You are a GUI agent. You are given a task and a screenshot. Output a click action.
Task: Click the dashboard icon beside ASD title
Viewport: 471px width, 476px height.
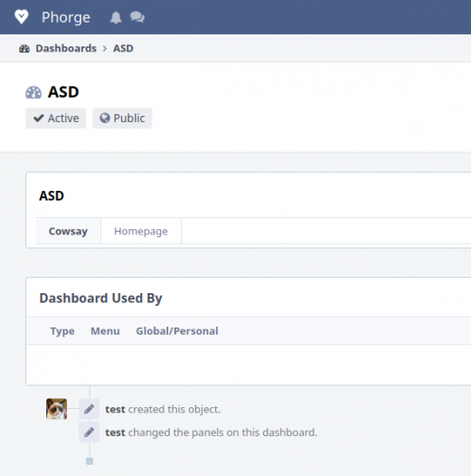[33, 92]
